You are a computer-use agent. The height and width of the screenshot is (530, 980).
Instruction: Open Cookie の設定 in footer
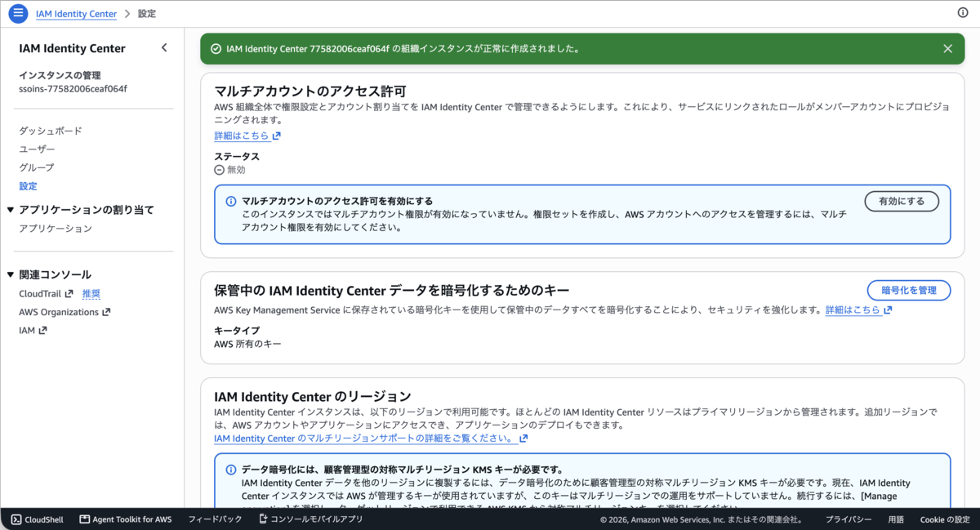pyautogui.click(x=946, y=519)
